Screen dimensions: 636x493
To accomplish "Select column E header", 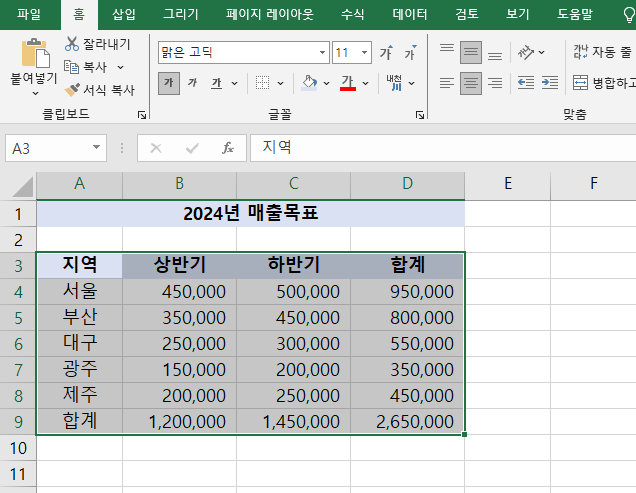I will [508, 183].
